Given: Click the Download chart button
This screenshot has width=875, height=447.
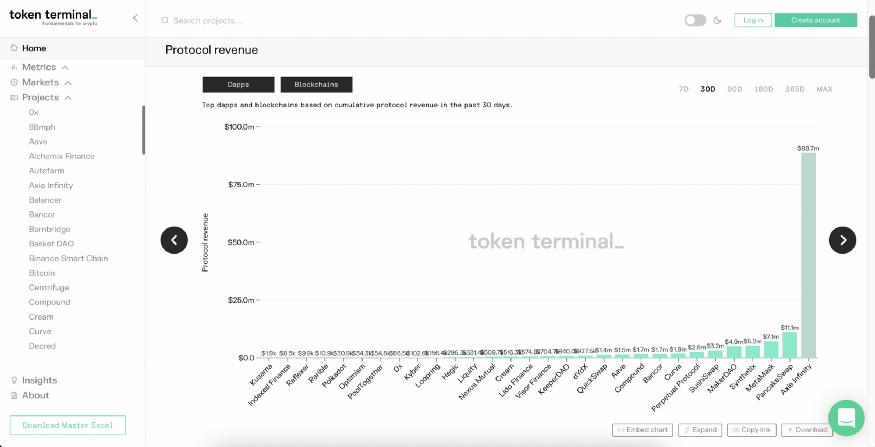Looking at the screenshot, I should [x=807, y=430].
